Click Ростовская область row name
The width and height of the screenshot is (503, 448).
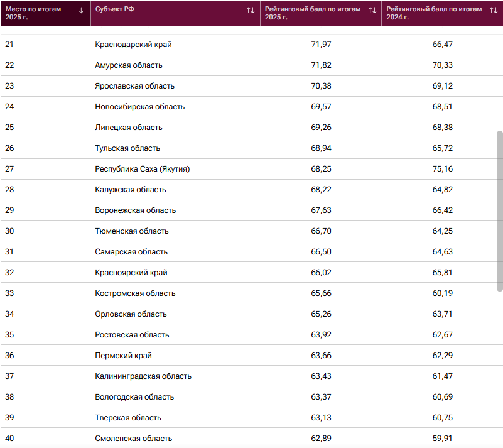pyautogui.click(x=132, y=335)
